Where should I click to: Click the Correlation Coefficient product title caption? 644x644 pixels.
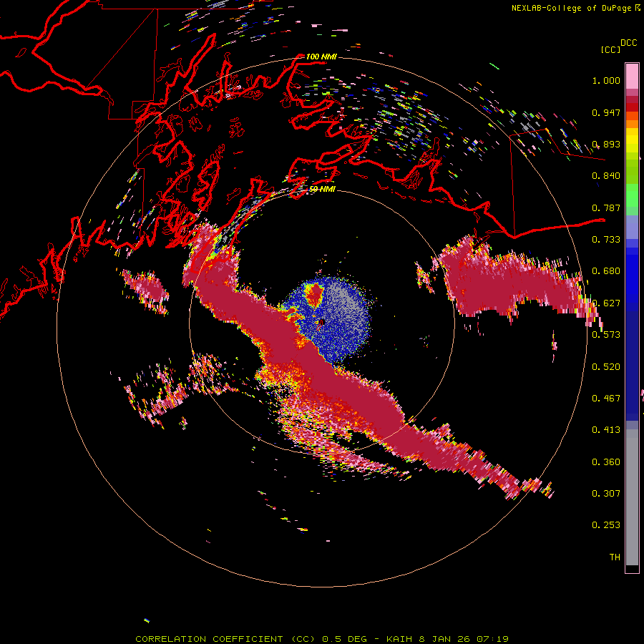pos(322,639)
